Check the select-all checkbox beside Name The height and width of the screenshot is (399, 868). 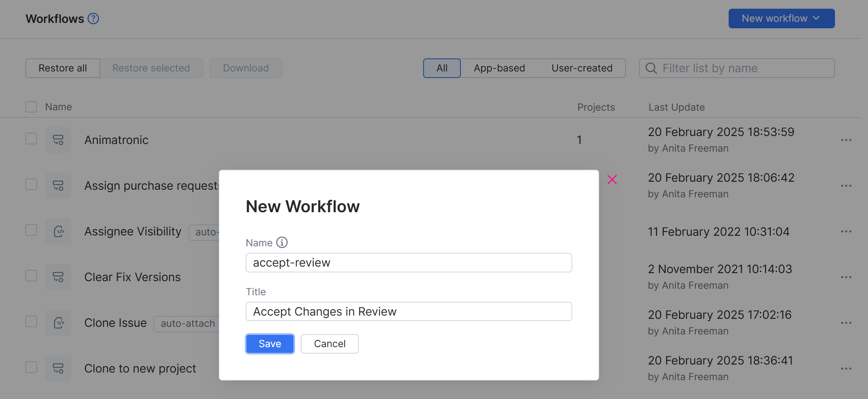(31, 107)
